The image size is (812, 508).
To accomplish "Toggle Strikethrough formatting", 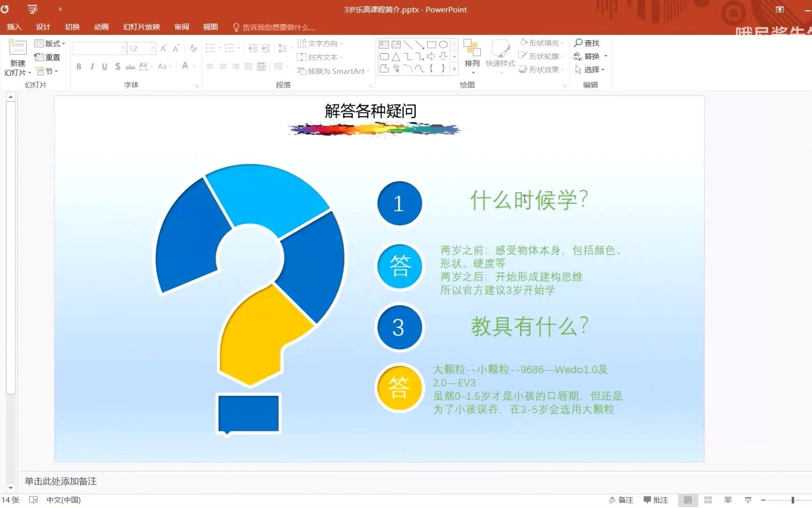I will (x=130, y=66).
